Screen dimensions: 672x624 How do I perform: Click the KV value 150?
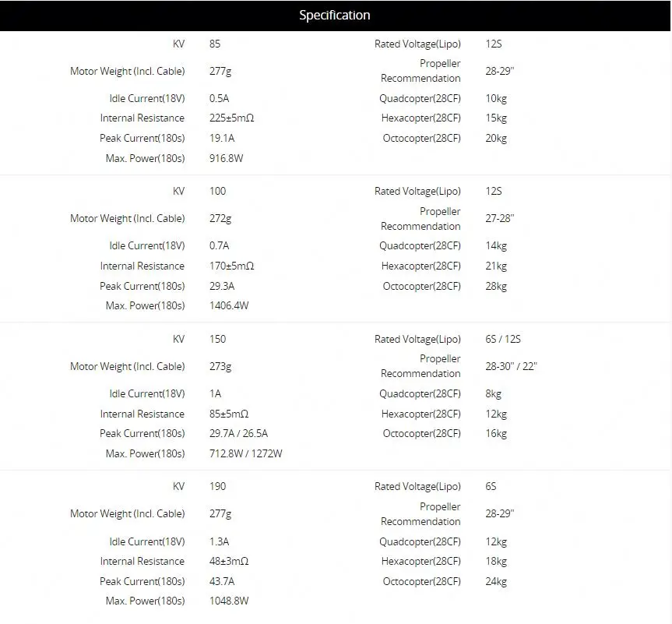[x=218, y=340]
